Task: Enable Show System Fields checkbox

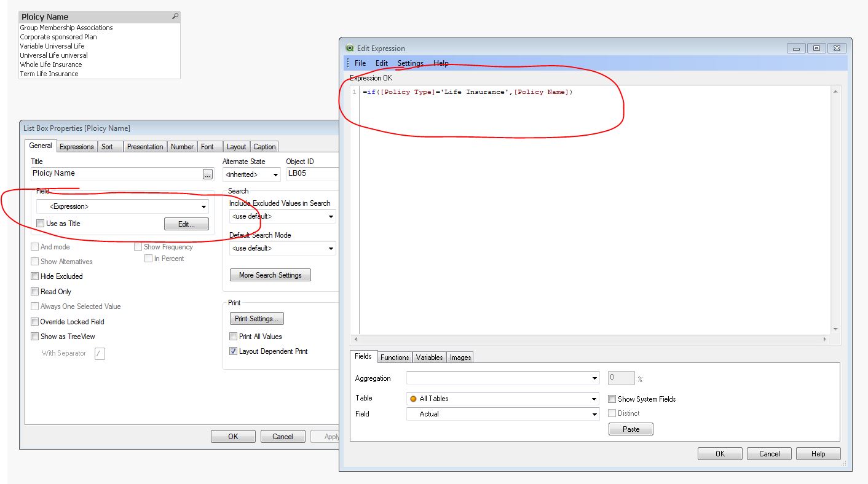Action: [x=612, y=399]
